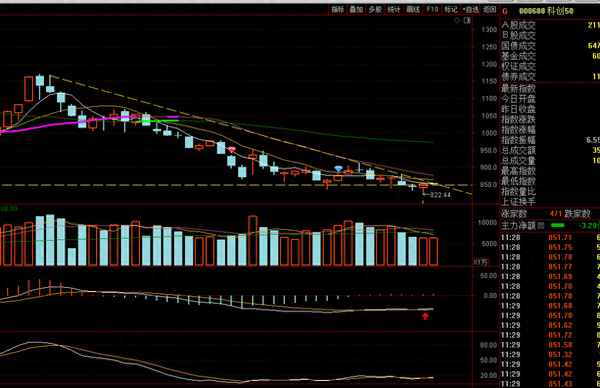Click the 指数涨跌 label

518,119
